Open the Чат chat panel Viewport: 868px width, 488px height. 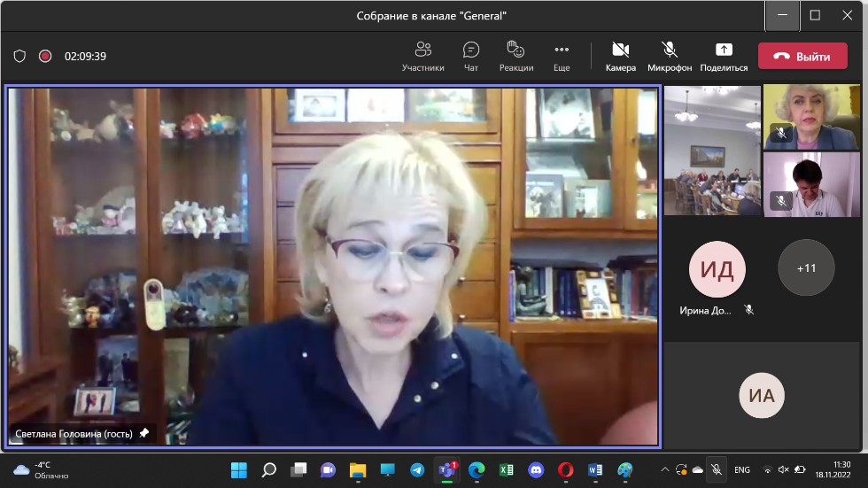[x=471, y=56]
